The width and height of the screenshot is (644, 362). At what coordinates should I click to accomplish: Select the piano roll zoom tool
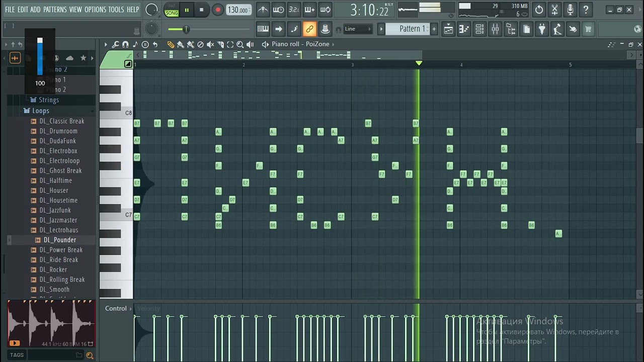coord(240,44)
